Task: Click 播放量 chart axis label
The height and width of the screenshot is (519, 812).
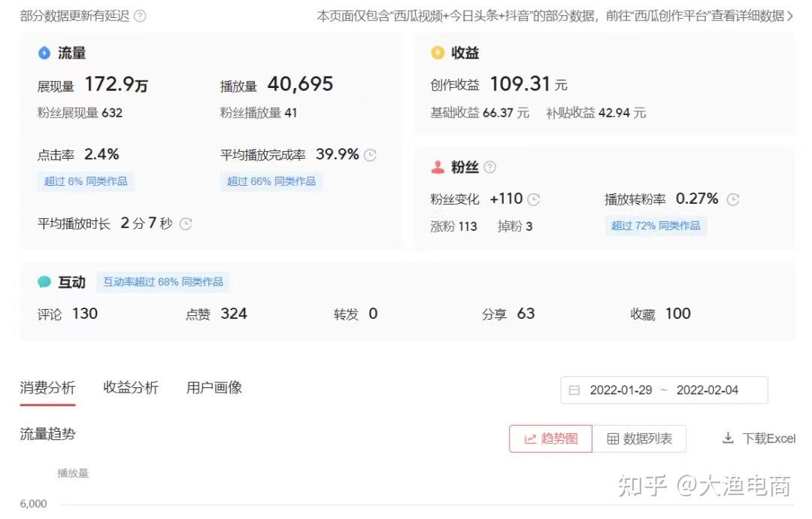Action: [x=73, y=473]
